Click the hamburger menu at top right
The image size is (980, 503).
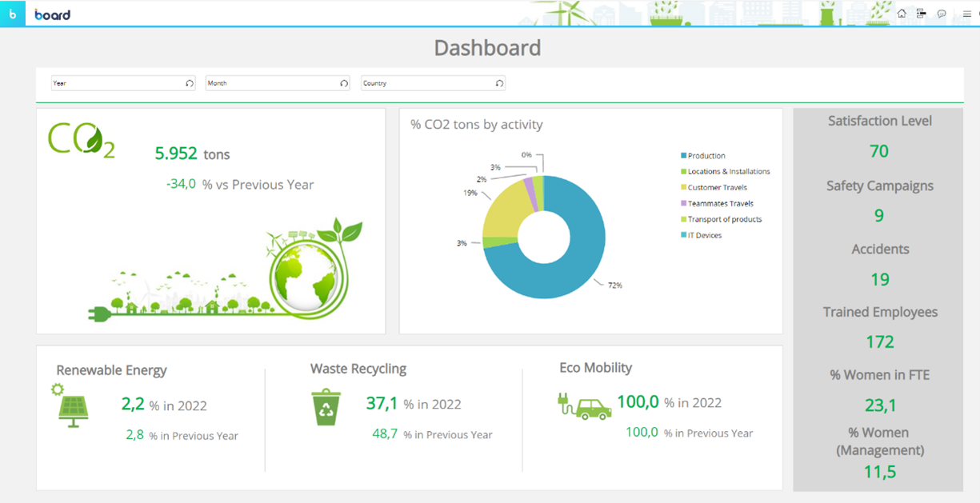tap(967, 13)
